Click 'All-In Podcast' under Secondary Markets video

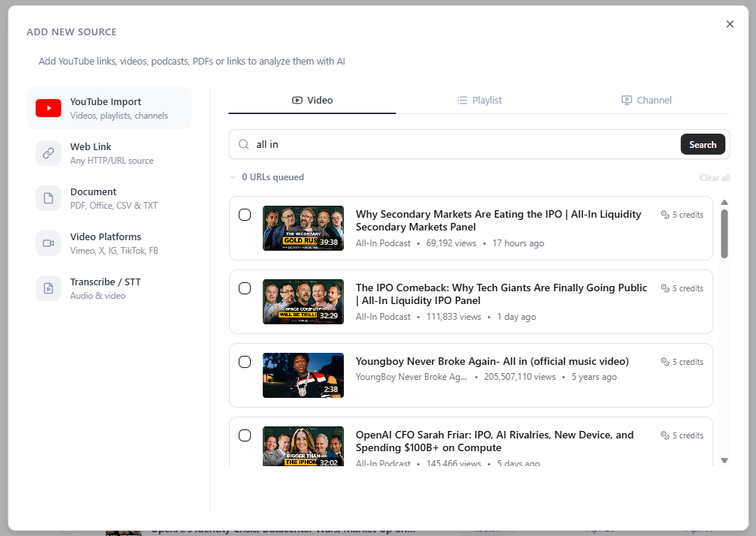(x=384, y=243)
